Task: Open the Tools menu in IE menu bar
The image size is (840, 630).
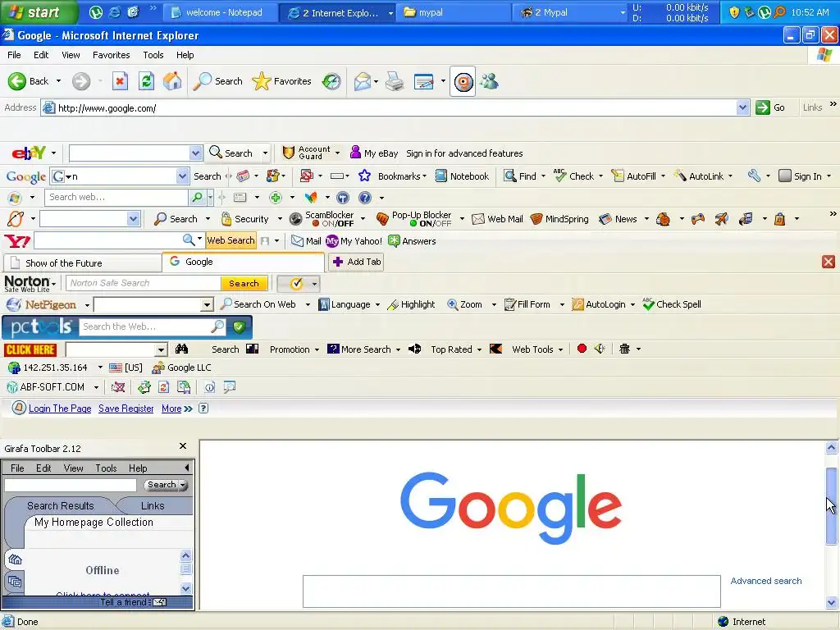Action: [153, 55]
